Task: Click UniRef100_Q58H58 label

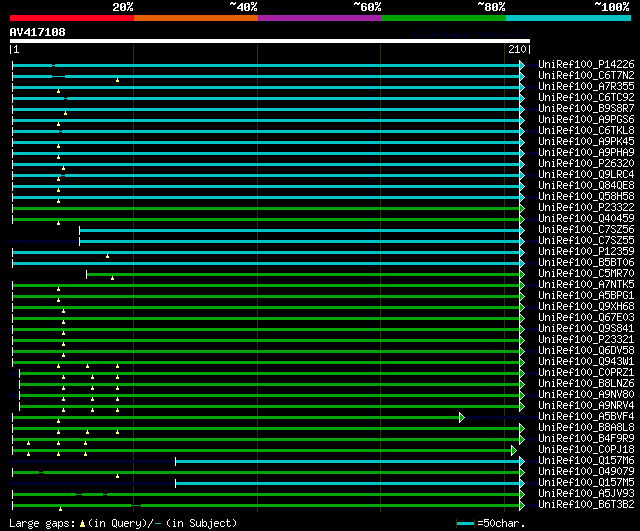Action: coord(586,196)
